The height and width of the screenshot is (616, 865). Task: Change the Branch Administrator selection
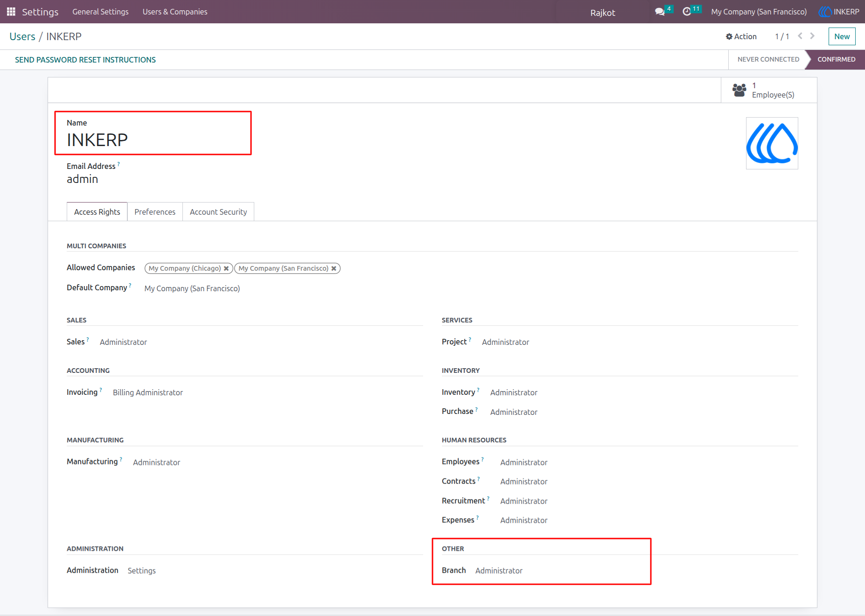point(499,571)
